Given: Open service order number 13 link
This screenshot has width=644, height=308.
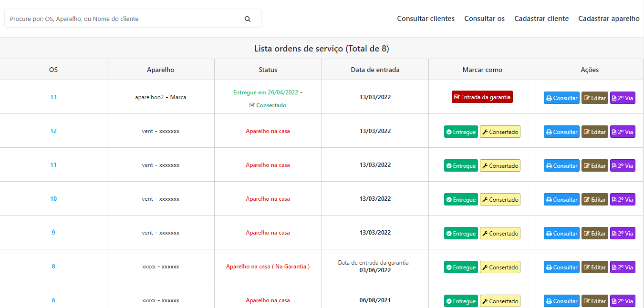Looking at the screenshot, I should 53,97.
